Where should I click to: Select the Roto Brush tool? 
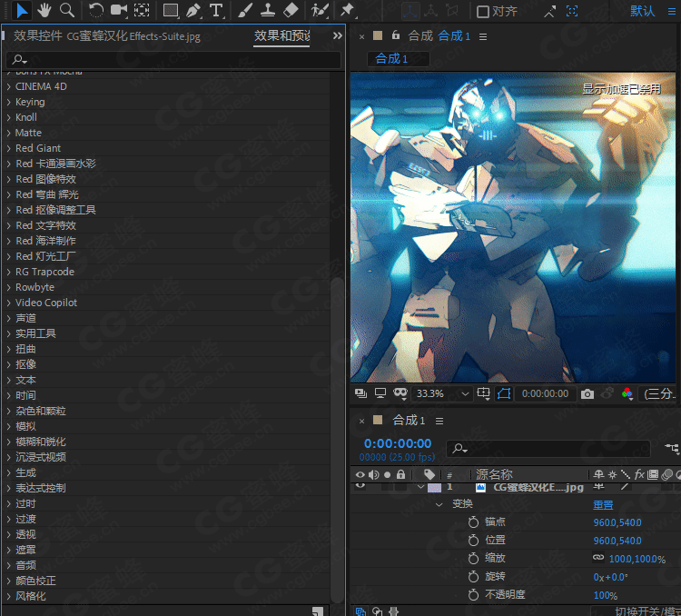point(320,10)
